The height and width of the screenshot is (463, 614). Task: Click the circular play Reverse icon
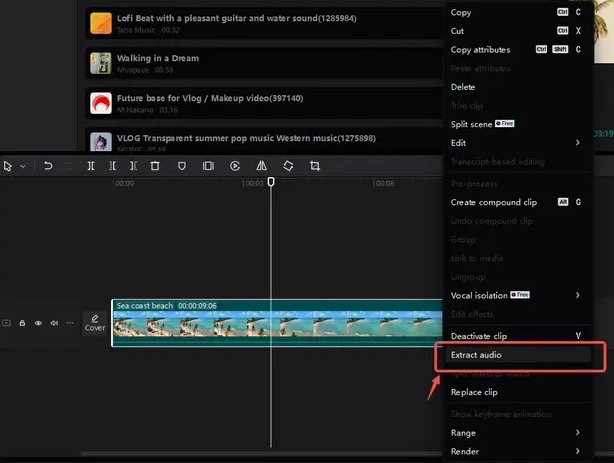235,166
